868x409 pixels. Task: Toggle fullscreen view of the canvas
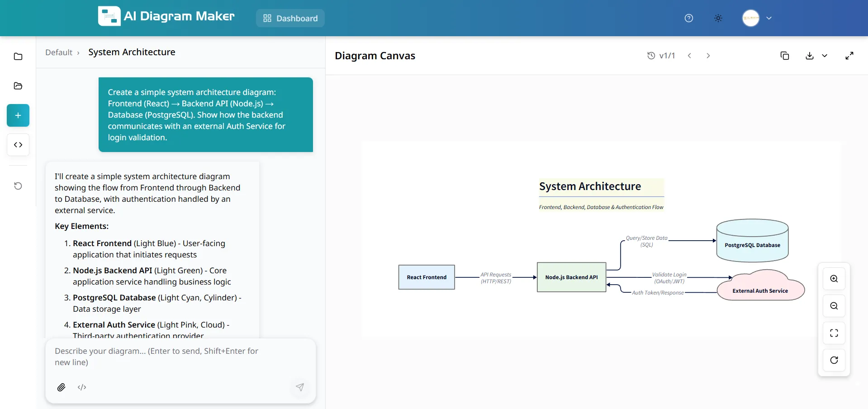click(849, 55)
